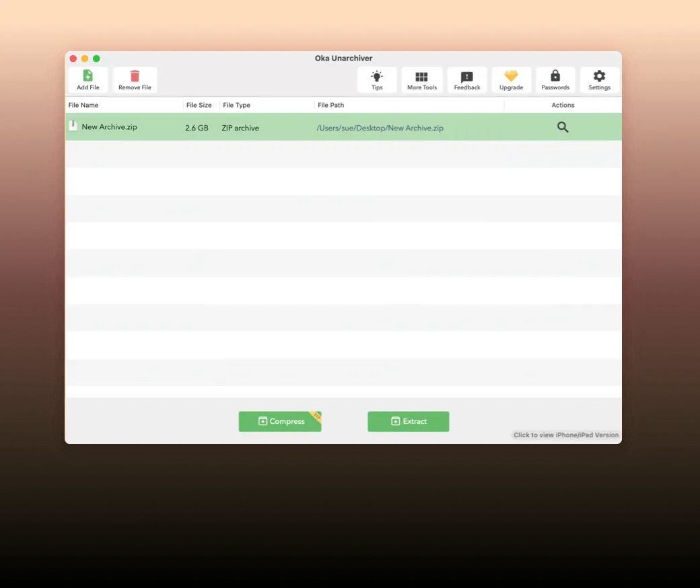700x588 pixels.
Task: Sort by File Size column header
Action: [199, 105]
